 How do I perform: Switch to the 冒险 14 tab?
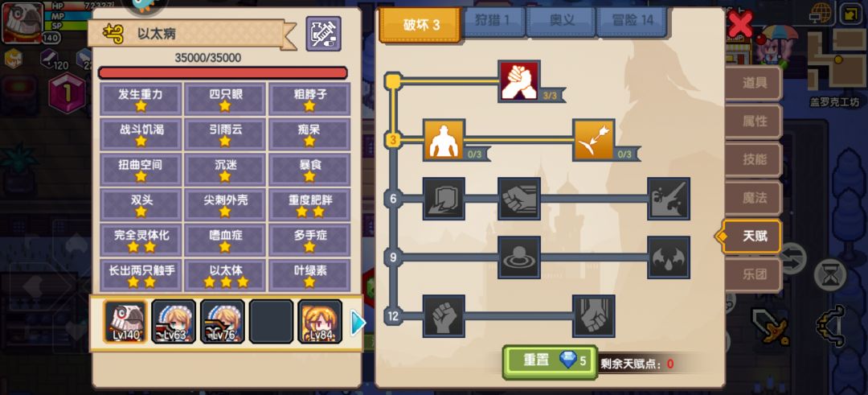coord(633,22)
